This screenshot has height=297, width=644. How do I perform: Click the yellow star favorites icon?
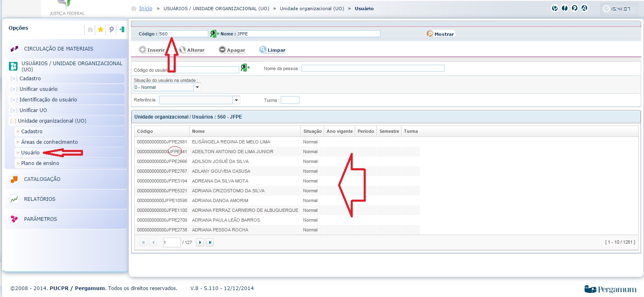click(100, 29)
